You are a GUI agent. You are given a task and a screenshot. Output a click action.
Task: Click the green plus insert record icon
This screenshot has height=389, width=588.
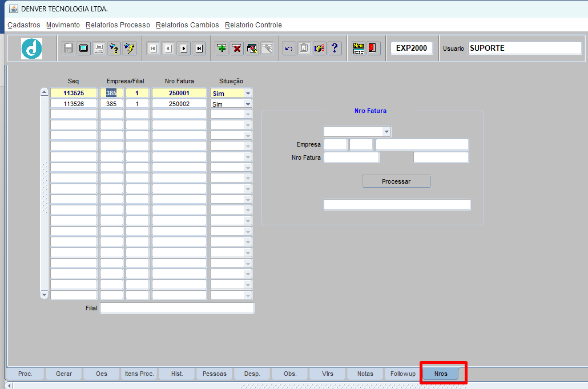click(x=221, y=48)
